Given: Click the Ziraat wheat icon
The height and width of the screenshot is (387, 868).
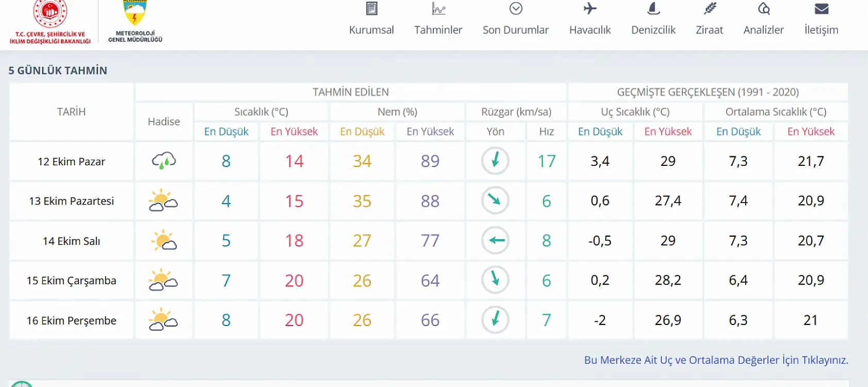Looking at the screenshot, I should point(710,9).
